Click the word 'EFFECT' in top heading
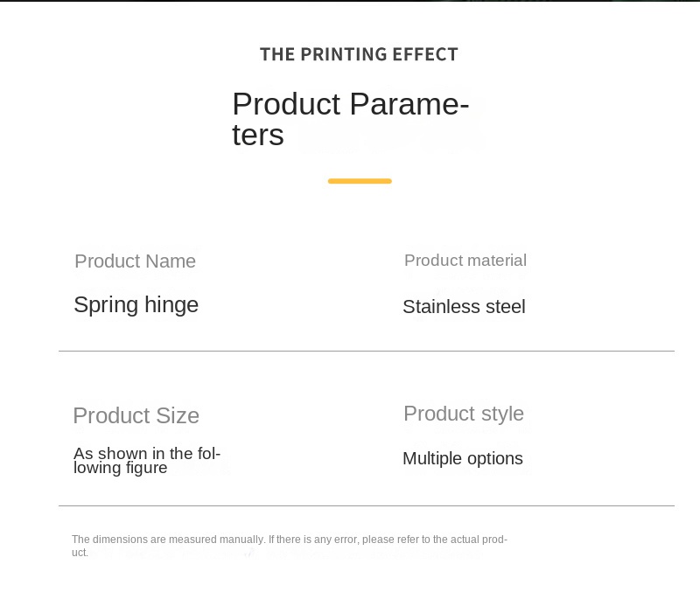Image resolution: width=700 pixels, height=606 pixels. 425,54
